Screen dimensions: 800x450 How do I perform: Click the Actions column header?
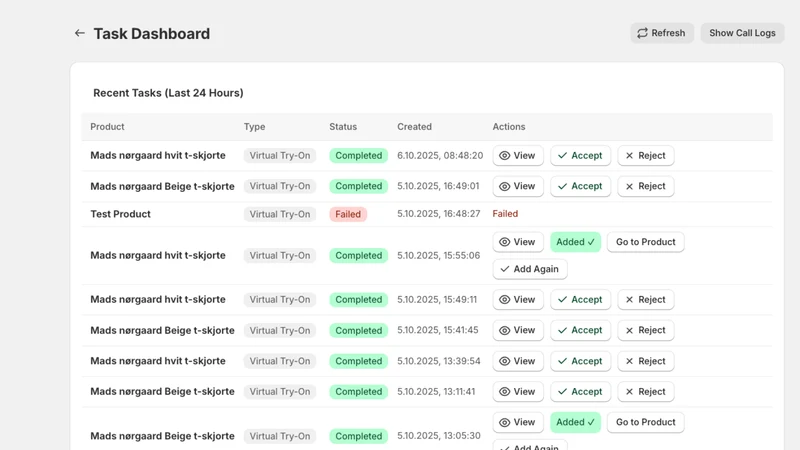coord(509,127)
